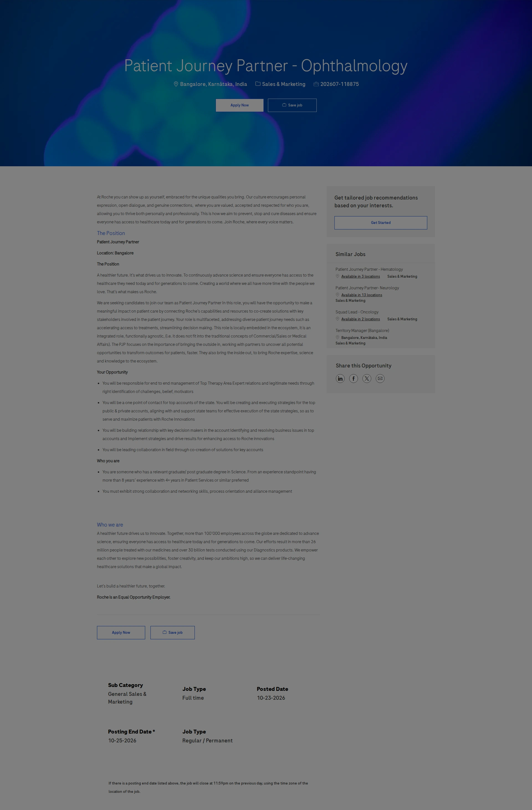The image size is (532, 810).
Task: Click the Save job button in header
Action: (292, 105)
